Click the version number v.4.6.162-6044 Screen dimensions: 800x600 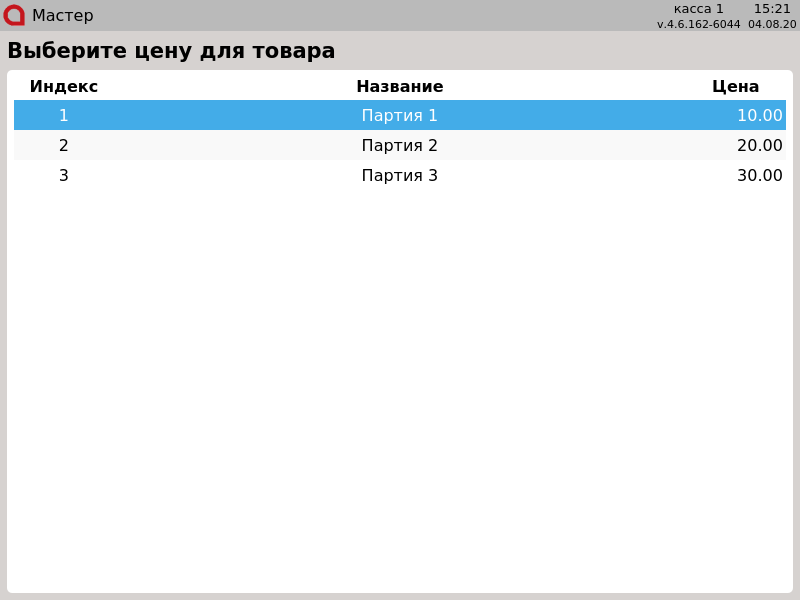698,24
